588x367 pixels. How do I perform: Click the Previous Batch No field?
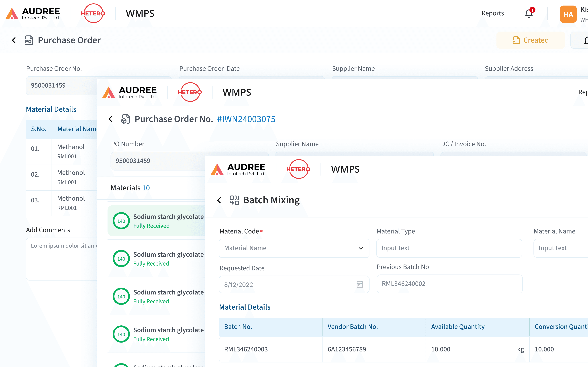click(x=449, y=284)
